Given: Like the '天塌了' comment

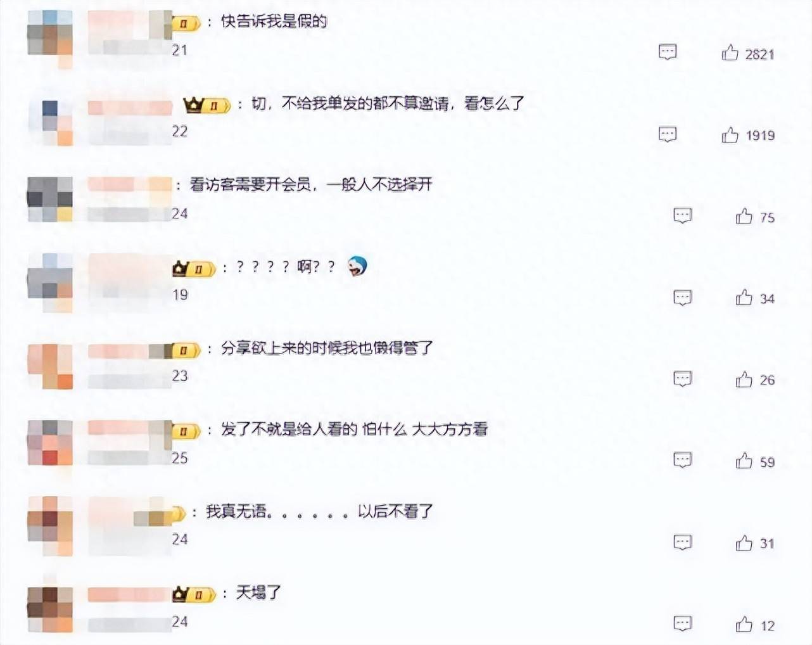Looking at the screenshot, I should (x=744, y=624).
